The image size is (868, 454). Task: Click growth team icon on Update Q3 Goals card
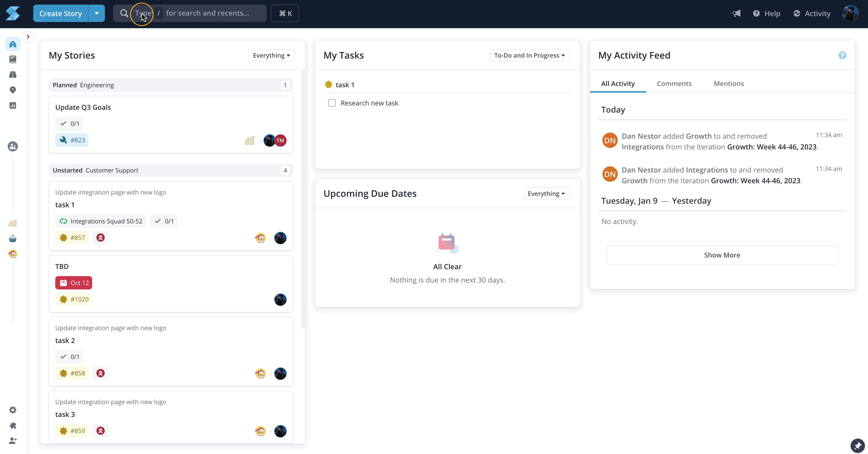250,140
